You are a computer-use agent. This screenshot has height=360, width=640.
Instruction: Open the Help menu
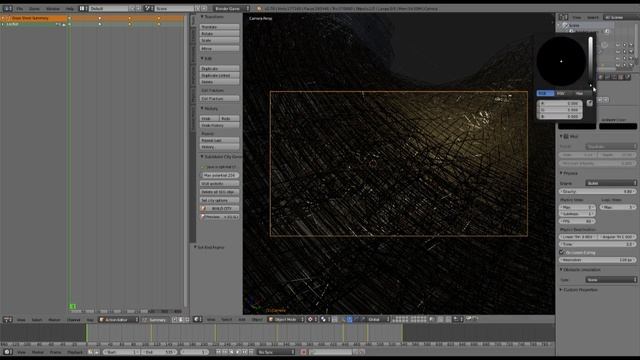(70, 8)
